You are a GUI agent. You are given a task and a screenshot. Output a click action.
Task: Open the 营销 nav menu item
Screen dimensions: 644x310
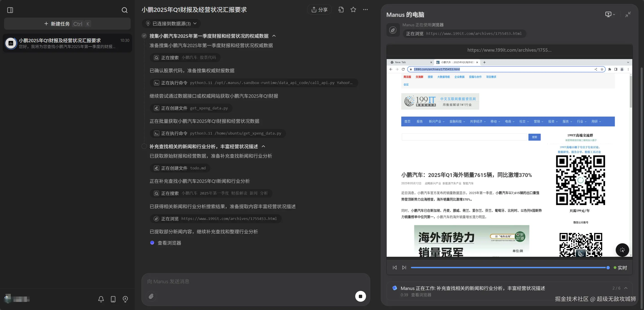538,121
